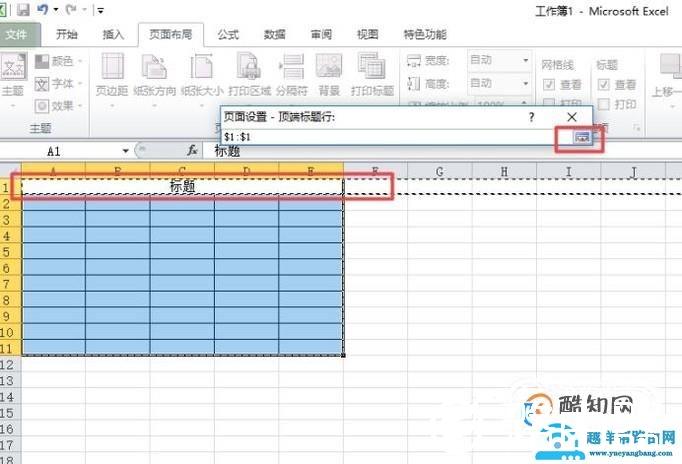Click the 页边距 margins icon

click(112, 67)
